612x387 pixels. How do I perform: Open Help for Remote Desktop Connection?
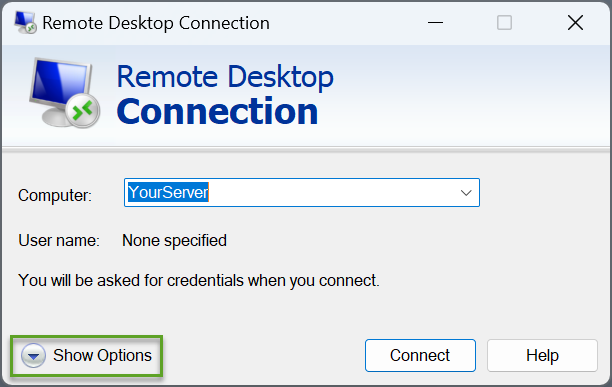(x=542, y=355)
